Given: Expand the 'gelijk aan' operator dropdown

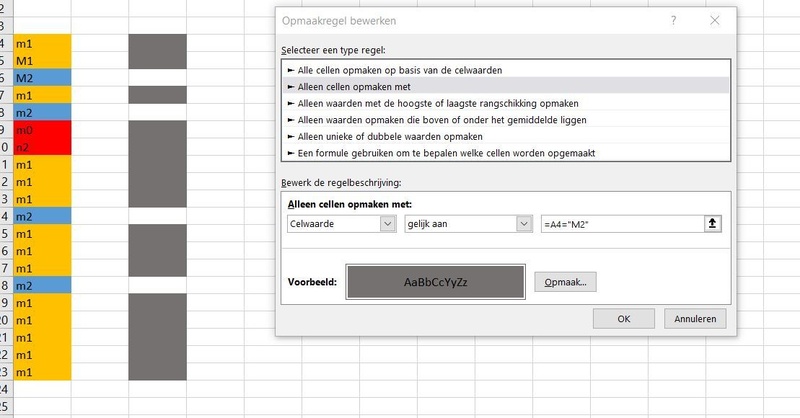Looking at the screenshot, I should click(x=522, y=224).
